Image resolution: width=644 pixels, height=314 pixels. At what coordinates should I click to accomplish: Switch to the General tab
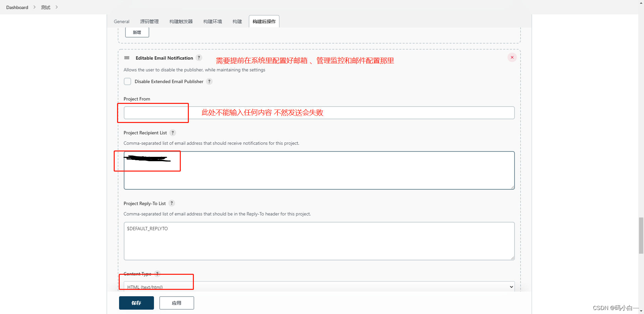(121, 21)
